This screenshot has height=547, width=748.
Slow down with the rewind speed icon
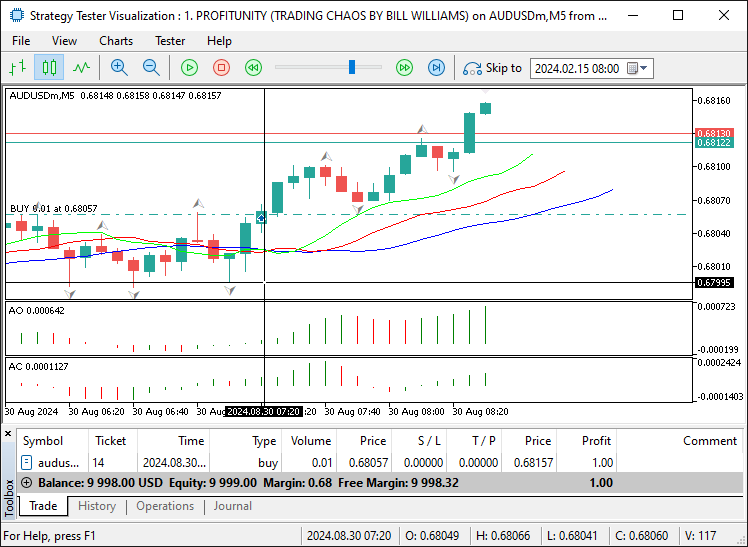coord(253,68)
